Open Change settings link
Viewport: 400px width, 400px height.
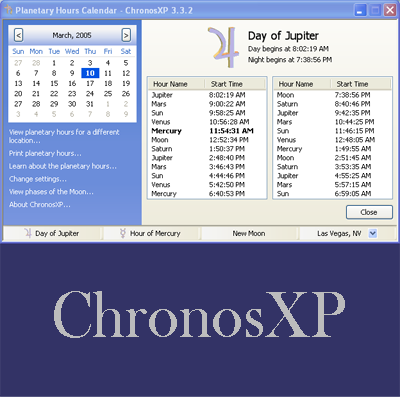[x=38, y=179]
